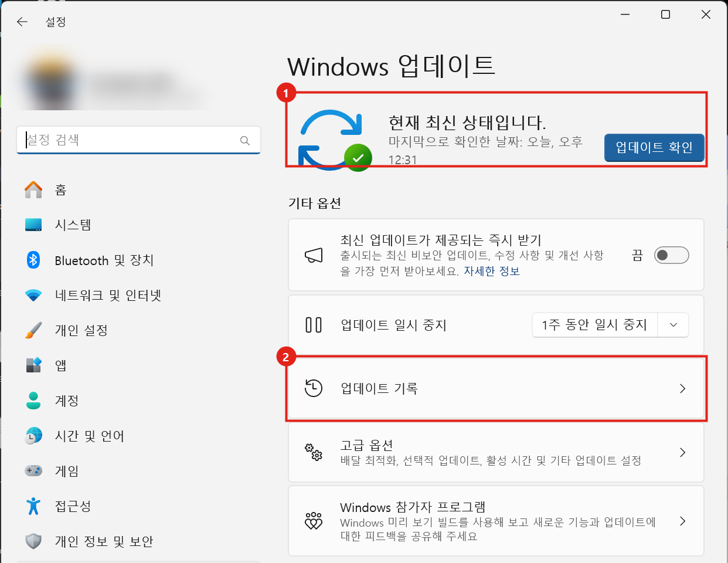This screenshot has width=728, height=563.
Task: Click the 시간 및 언어 globe icon
Action: [33, 436]
